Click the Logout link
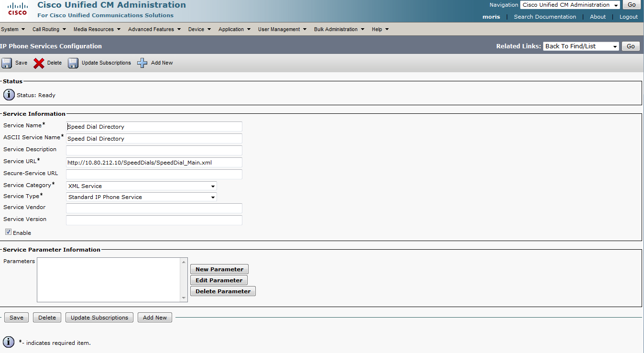The height and width of the screenshot is (353, 644). 629,17
